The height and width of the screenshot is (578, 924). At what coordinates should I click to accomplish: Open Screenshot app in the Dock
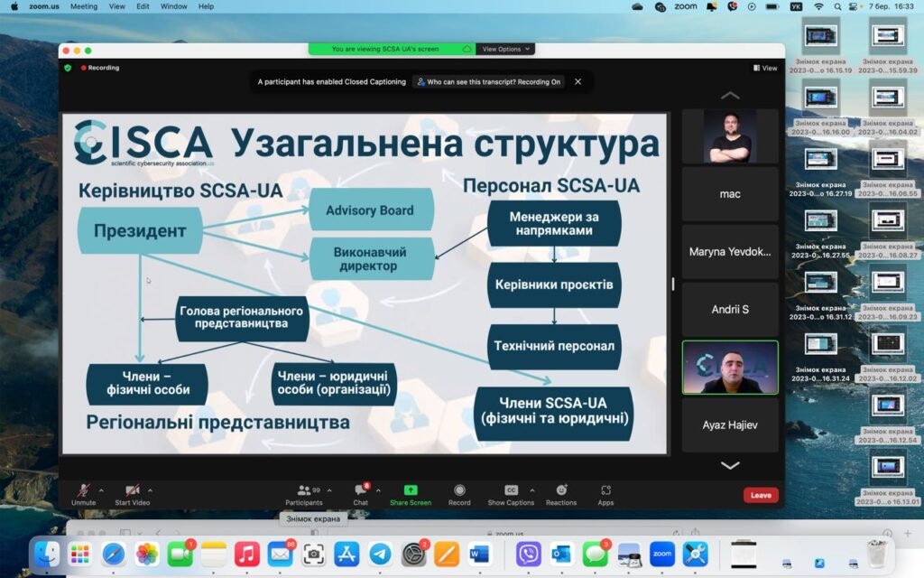coord(313,554)
